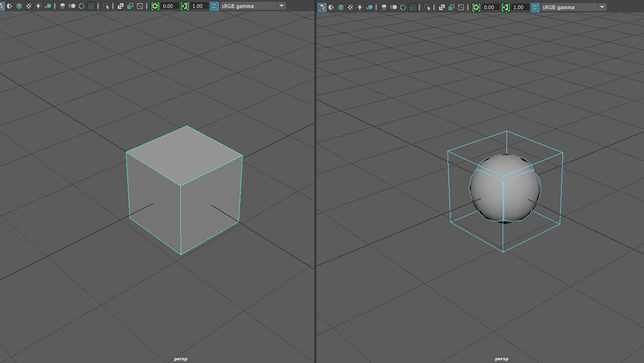The image size is (644, 363).
Task: Click the Exposure reset icon in left viewport
Action: [155, 6]
